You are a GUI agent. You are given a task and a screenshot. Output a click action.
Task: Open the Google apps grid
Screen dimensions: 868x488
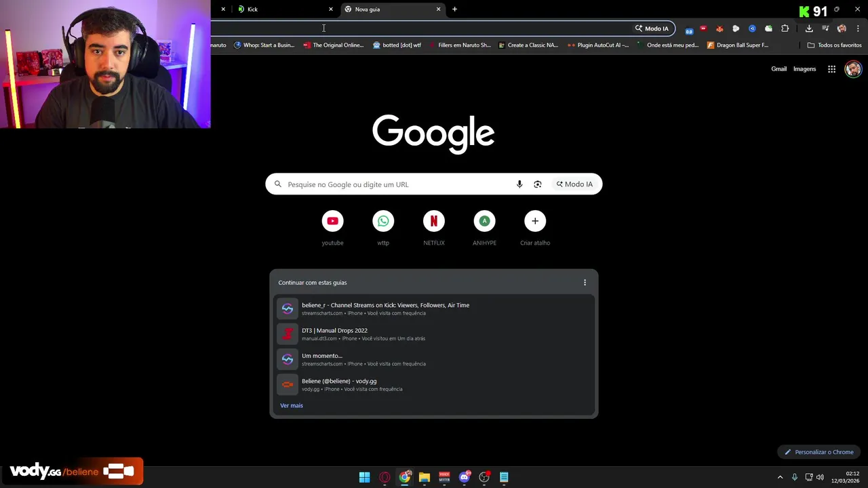click(831, 69)
